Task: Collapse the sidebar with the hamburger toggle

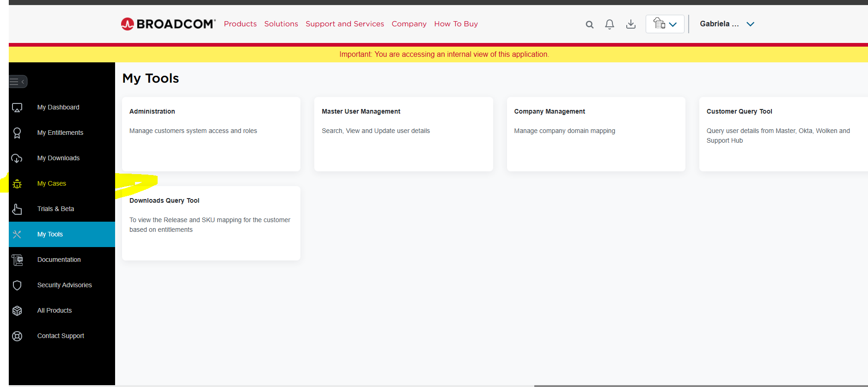Action: 18,82
